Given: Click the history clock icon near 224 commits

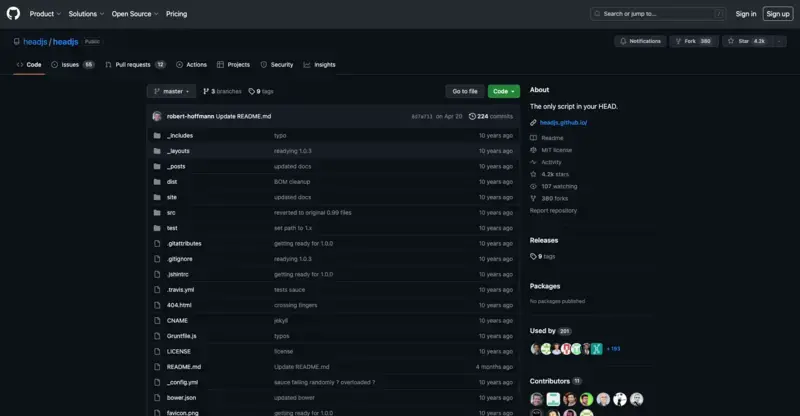Looking at the screenshot, I should pyautogui.click(x=472, y=116).
